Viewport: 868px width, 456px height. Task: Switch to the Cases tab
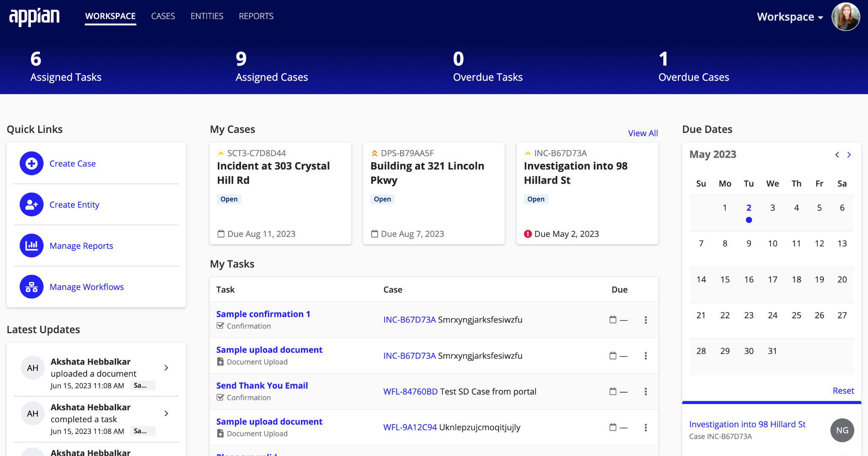click(x=163, y=16)
